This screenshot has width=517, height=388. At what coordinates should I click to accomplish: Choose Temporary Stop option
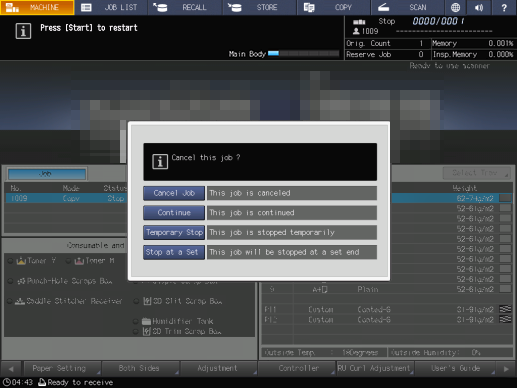174,232
